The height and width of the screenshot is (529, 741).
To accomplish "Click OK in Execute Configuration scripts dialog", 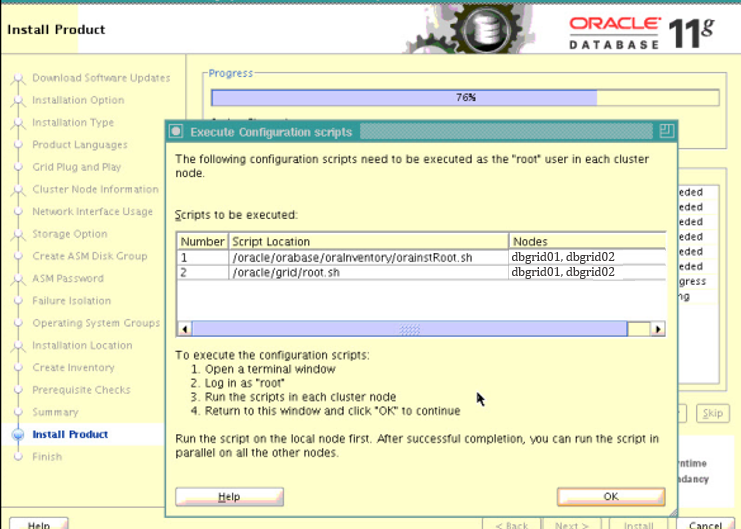I will pos(611,496).
